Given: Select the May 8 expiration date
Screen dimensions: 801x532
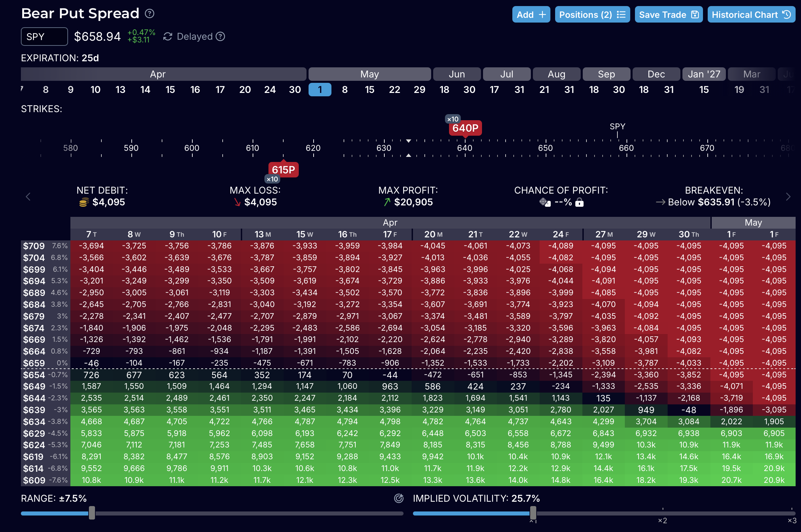Looking at the screenshot, I should (345, 90).
